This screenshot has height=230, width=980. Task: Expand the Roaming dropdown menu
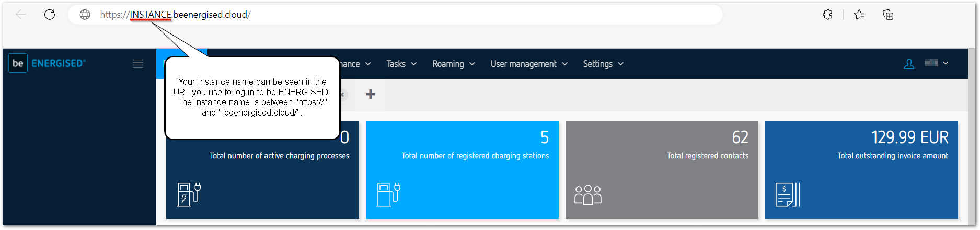pyautogui.click(x=453, y=64)
